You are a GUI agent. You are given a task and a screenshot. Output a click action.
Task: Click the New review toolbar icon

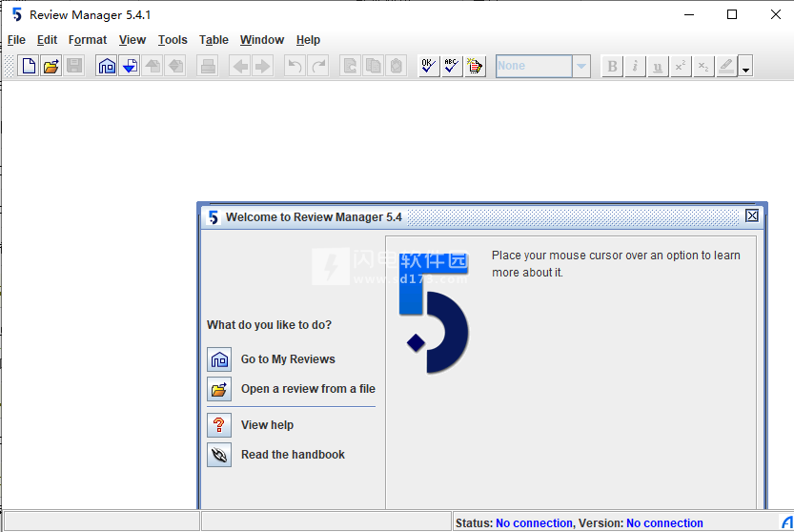click(30, 66)
